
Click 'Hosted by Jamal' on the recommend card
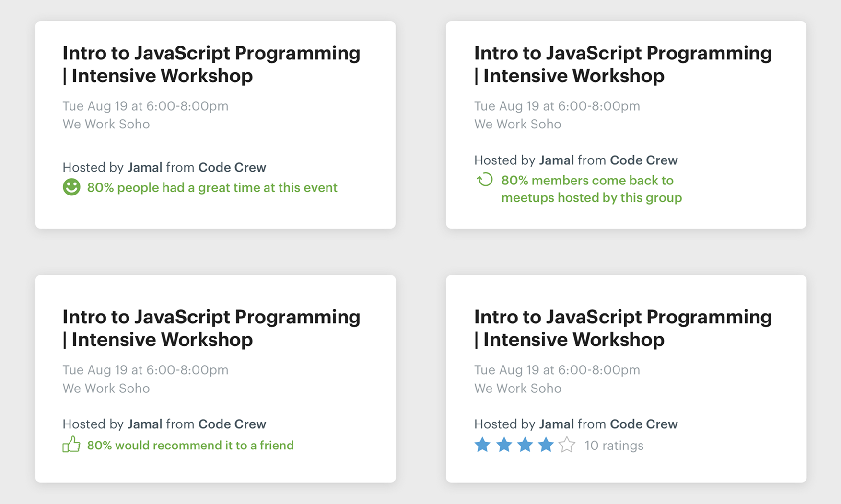click(112, 424)
